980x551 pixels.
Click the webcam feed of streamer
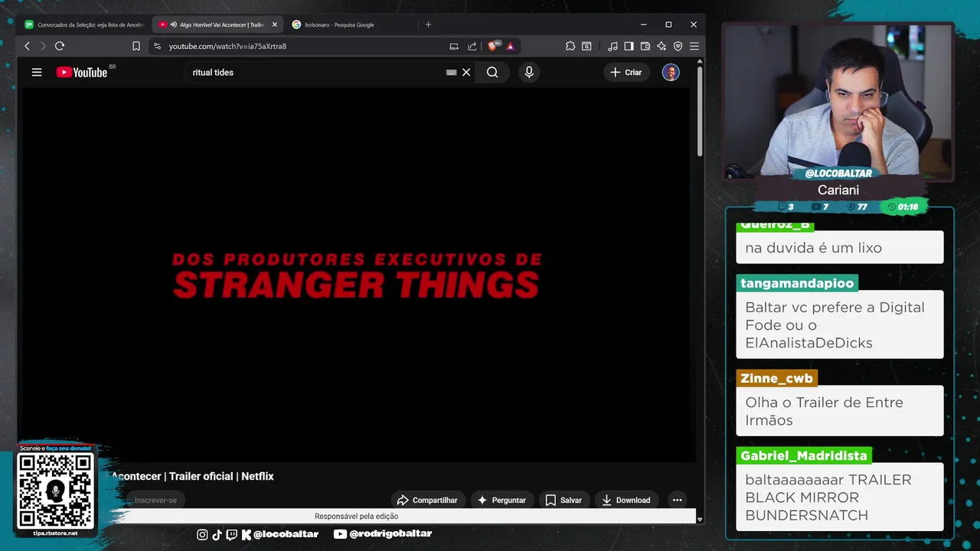point(838,101)
